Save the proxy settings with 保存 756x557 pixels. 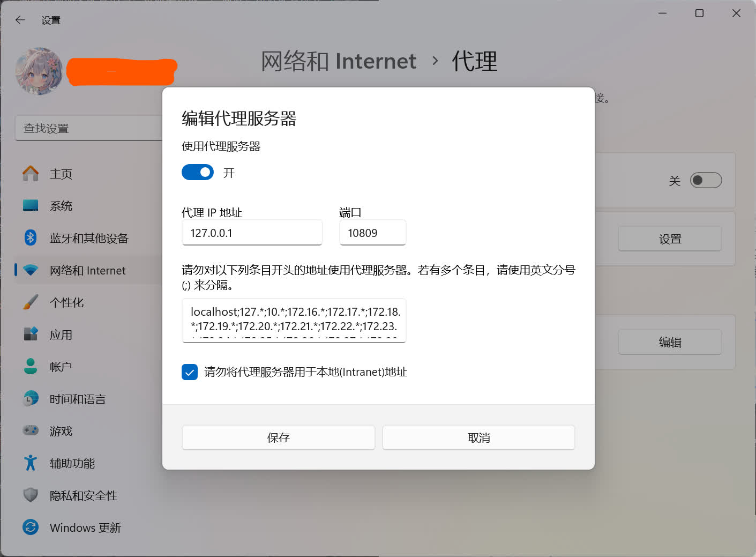pyautogui.click(x=278, y=437)
